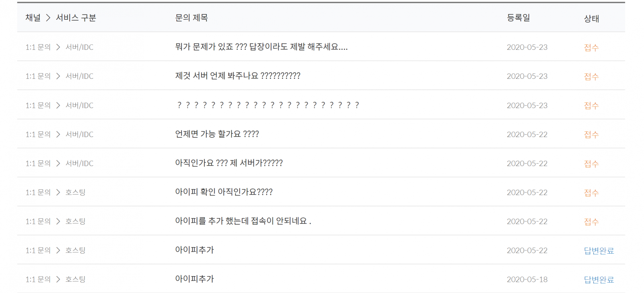644x293 pixels.
Task: Open inquiry "아이피 확인 아직인가요????"
Action: coord(224,192)
